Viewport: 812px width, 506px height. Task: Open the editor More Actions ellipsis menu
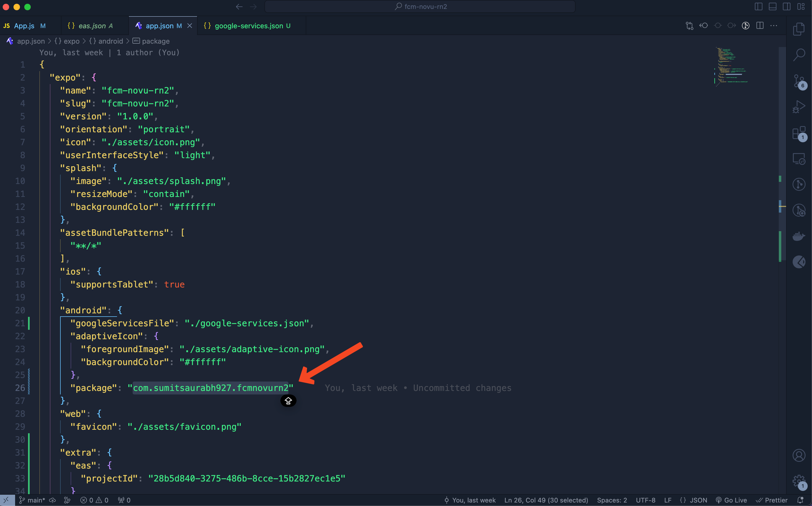[774, 26]
